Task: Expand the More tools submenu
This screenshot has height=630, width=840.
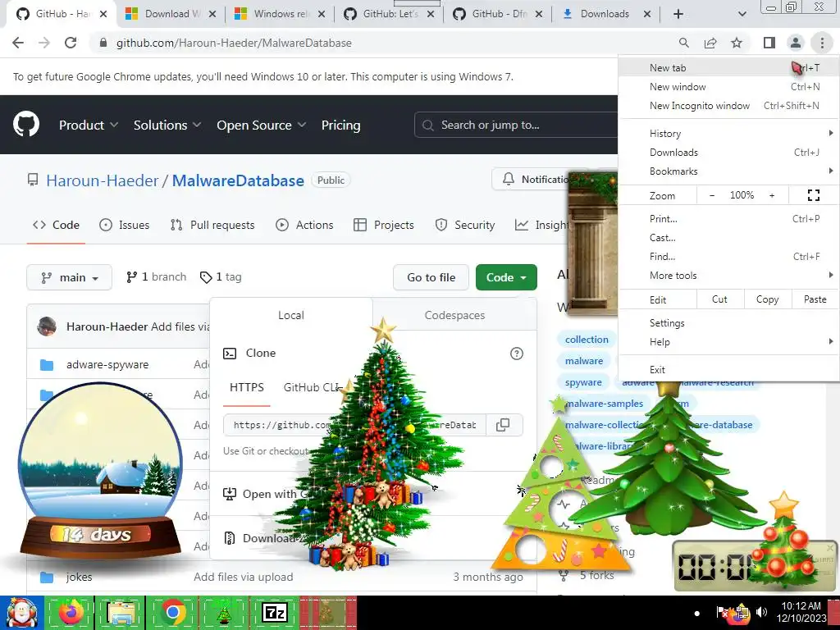Action: tap(728, 276)
